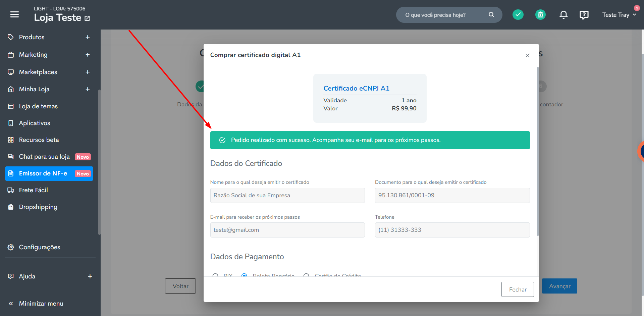
Task: Click Minimizar menu label
Action: tap(41, 304)
